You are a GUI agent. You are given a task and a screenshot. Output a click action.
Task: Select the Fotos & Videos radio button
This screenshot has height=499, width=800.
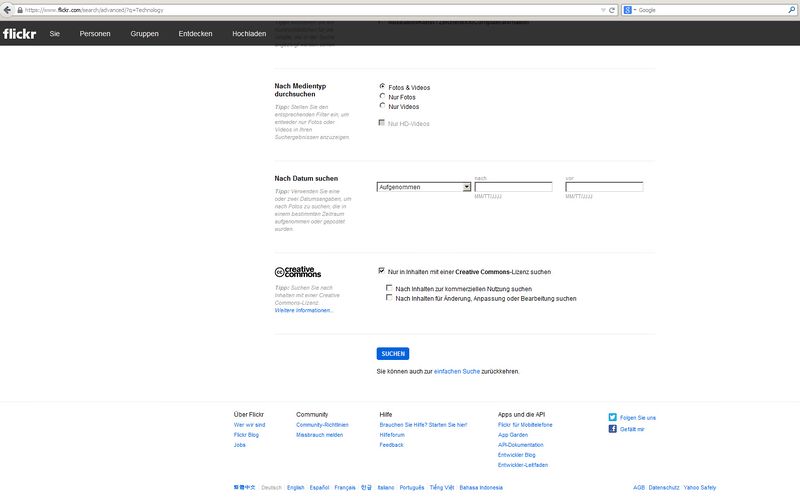tap(382, 87)
